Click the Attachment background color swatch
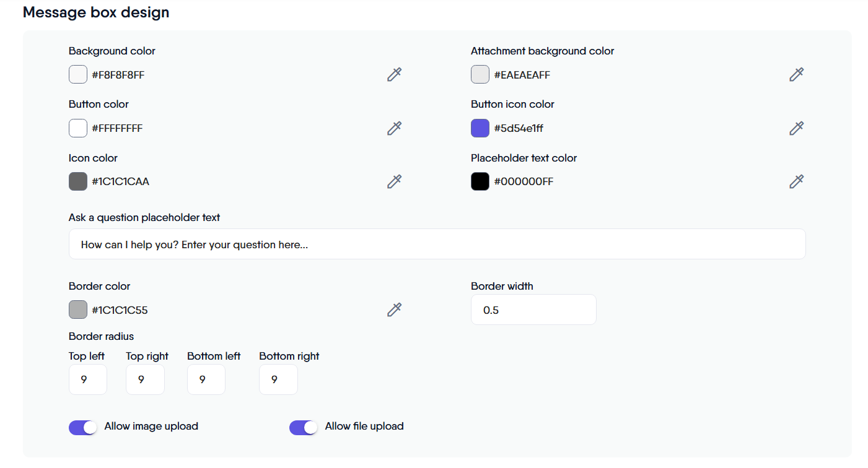Viewport: 868px width, 468px height. coord(480,75)
